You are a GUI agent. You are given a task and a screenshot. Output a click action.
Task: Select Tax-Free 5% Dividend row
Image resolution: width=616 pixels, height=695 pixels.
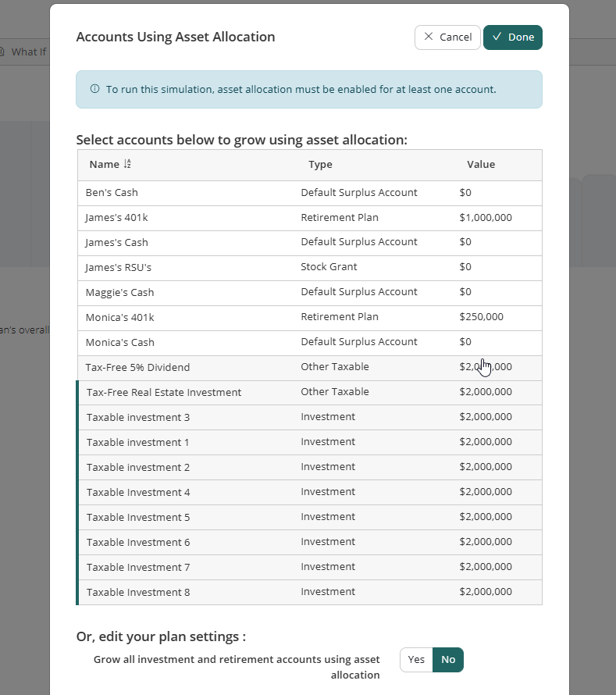tap(309, 368)
